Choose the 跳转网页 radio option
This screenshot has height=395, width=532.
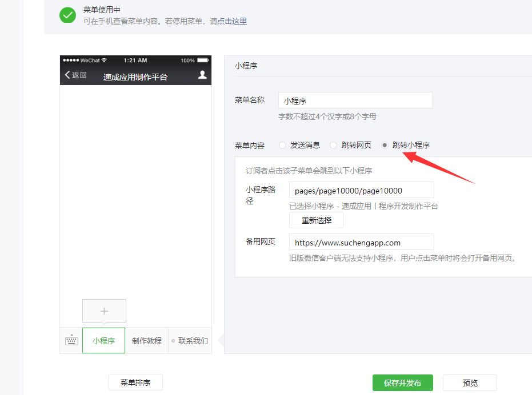334,145
